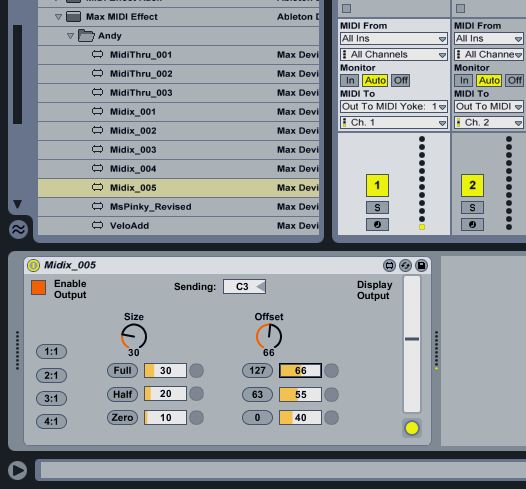
Task: Click the black down-triangle browser preview toggle
Action: pos(17,204)
